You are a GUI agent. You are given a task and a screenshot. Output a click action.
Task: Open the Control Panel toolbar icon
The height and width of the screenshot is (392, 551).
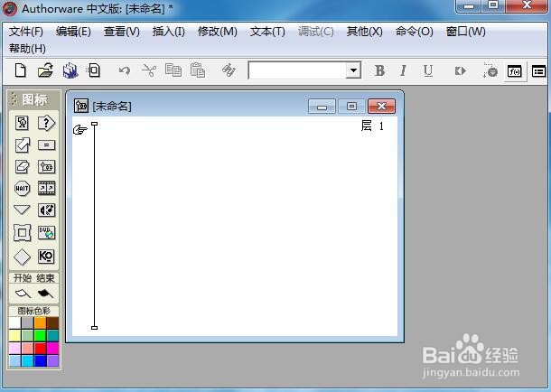pyautogui.click(x=490, y=70)
